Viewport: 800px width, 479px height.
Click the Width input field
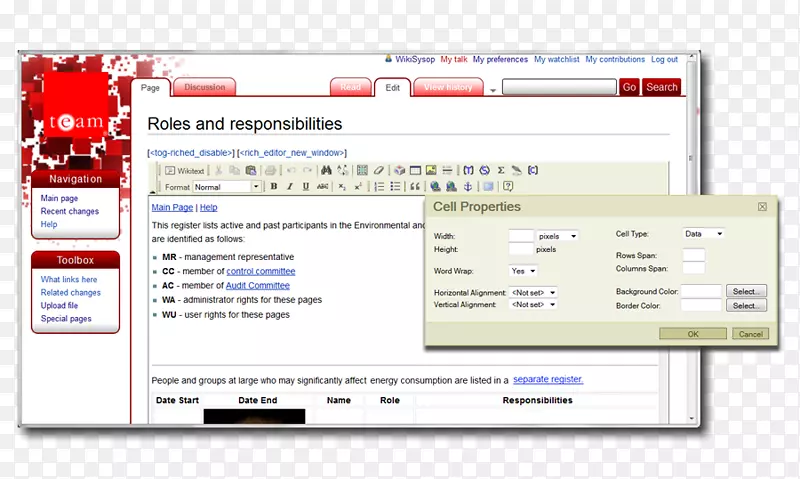521,236
